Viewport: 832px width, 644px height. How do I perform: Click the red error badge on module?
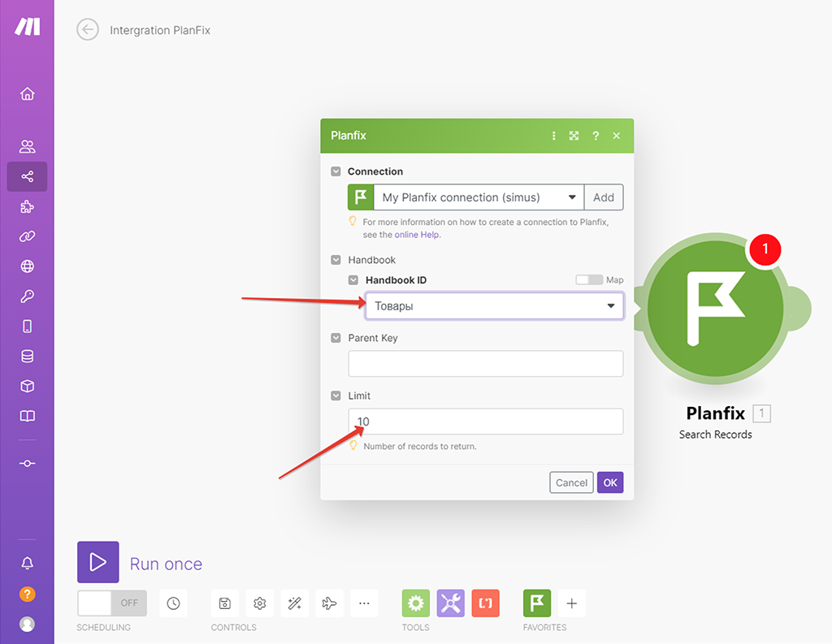[765, 249]
